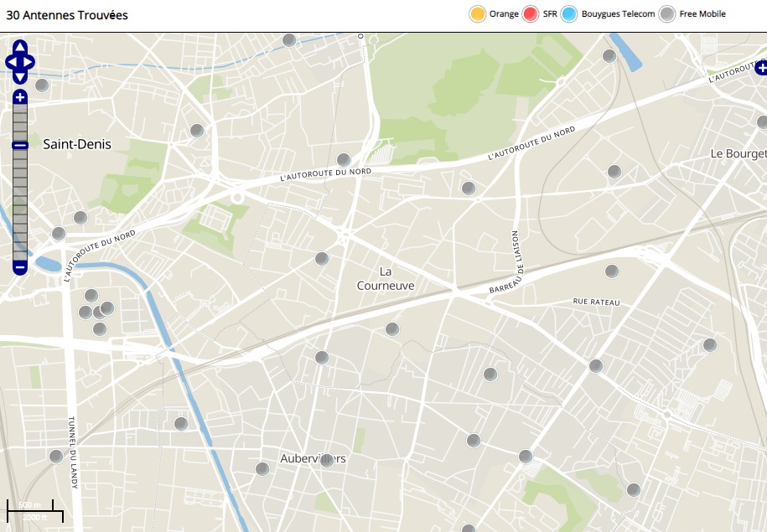The width and height of the screenshot is (767, 532).
Task: Click the map scale bar
Action: [x=35, y=509]
